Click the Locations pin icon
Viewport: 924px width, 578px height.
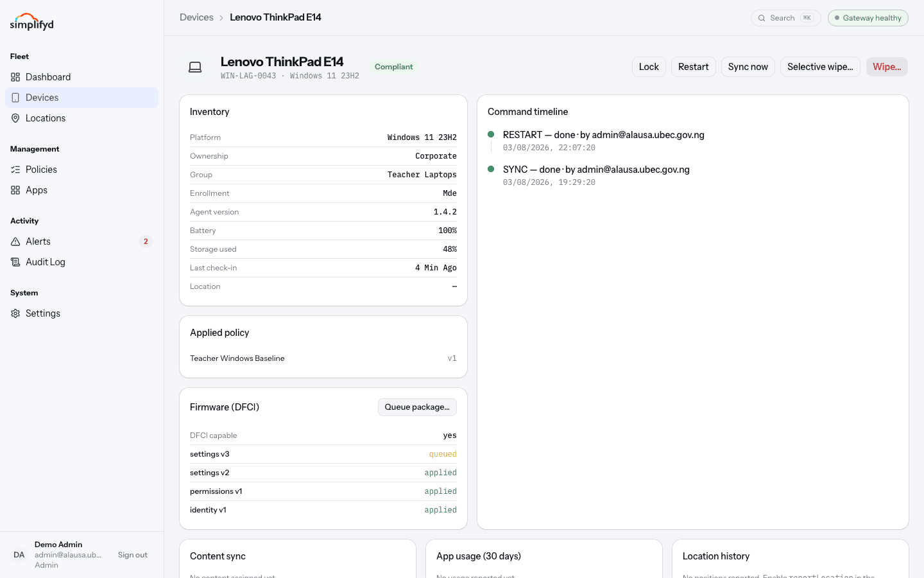coord(15,118)
